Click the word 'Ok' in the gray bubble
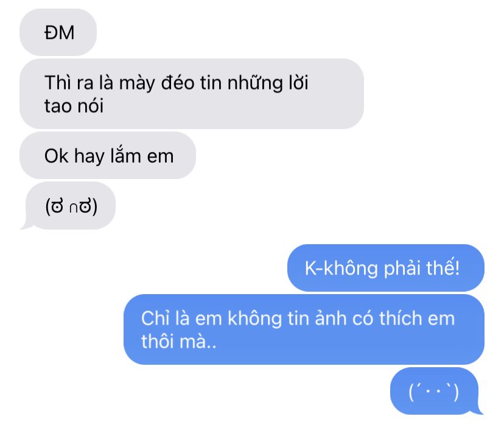Viewport: 504px width, 422px height. click(x=56, y=156)
